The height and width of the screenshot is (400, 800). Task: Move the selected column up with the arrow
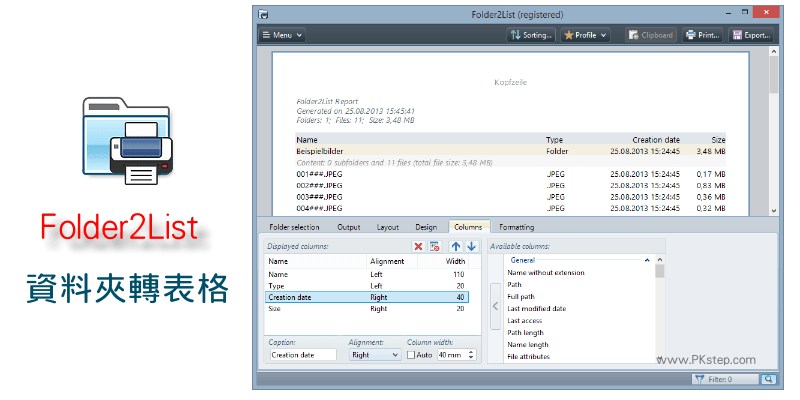pyautogui.click(x=456, y=246)
